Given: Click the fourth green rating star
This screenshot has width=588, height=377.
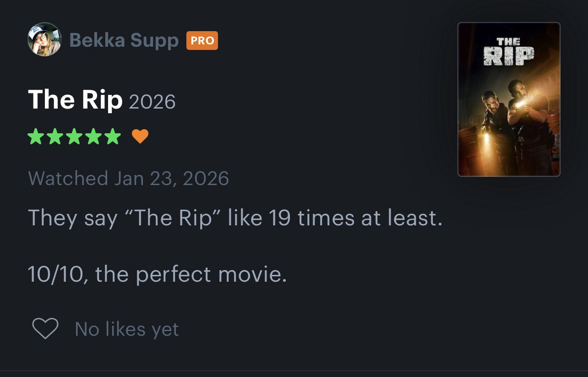Looking at the screenshot, I should 94,136.
